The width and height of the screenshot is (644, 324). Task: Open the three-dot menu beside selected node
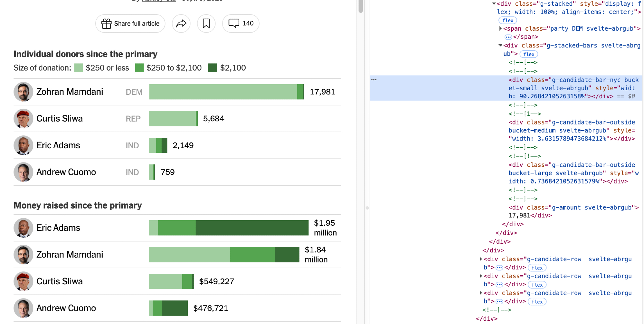point(374,80)
